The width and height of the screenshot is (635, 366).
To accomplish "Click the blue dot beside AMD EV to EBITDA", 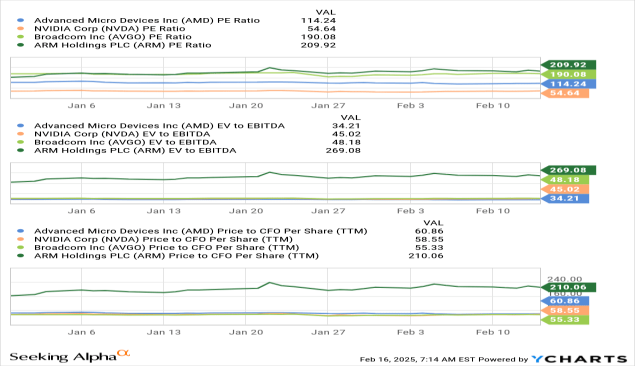I will (x=21, y=126).
